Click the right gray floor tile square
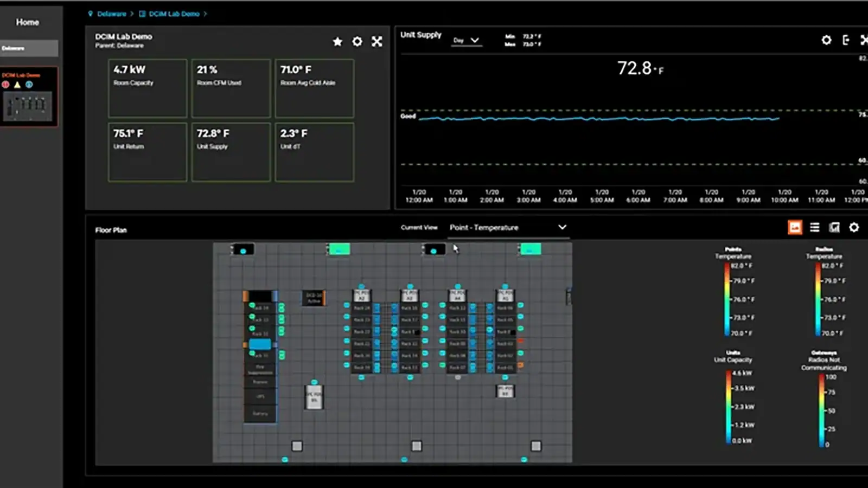 click(x=535, y=446)
